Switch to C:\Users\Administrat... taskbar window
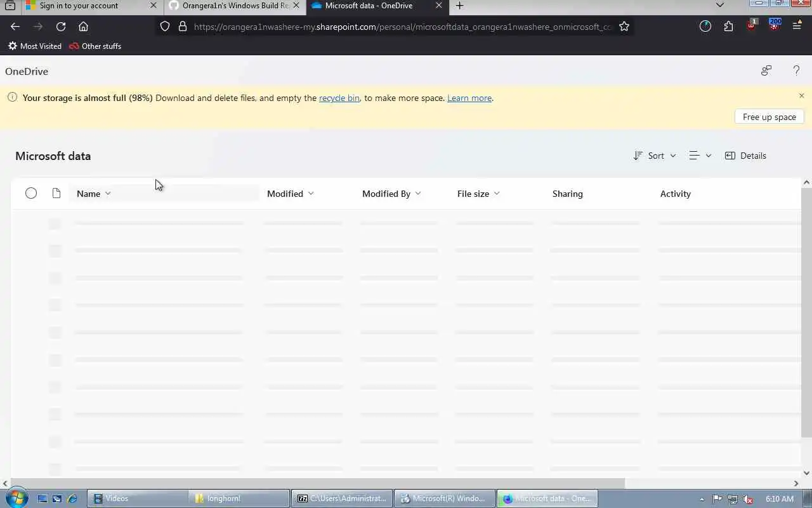Viewport: 812px width, 508px height. coord(341,498)
